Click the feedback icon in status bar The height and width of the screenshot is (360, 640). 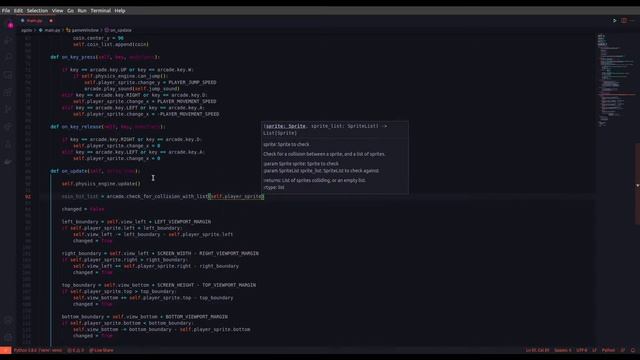pos(623,350)
